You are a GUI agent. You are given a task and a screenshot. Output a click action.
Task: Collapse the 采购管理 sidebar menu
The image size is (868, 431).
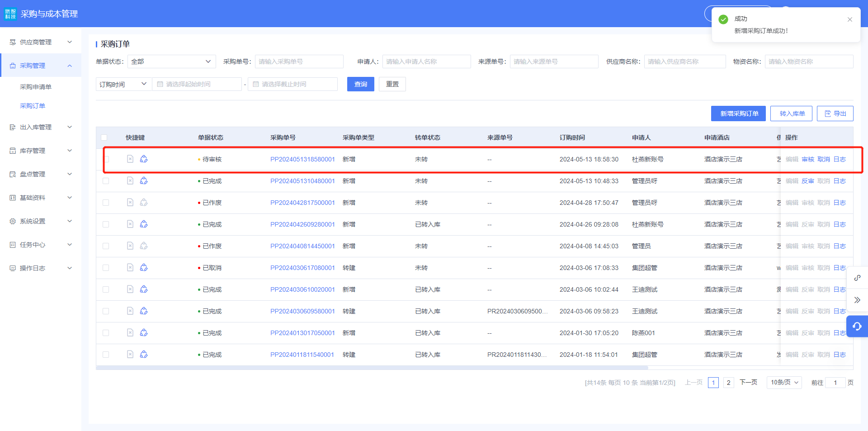[x=42, y=66]
